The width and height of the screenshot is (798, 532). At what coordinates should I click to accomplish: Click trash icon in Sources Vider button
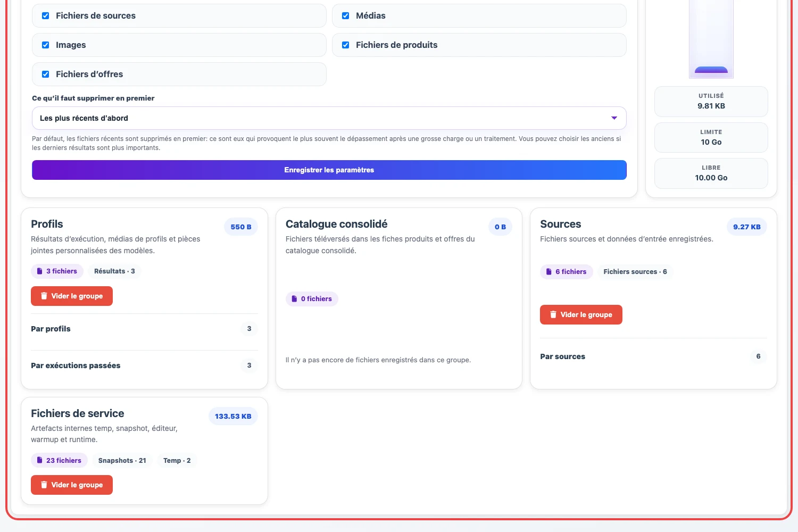(x=553, y=315)
